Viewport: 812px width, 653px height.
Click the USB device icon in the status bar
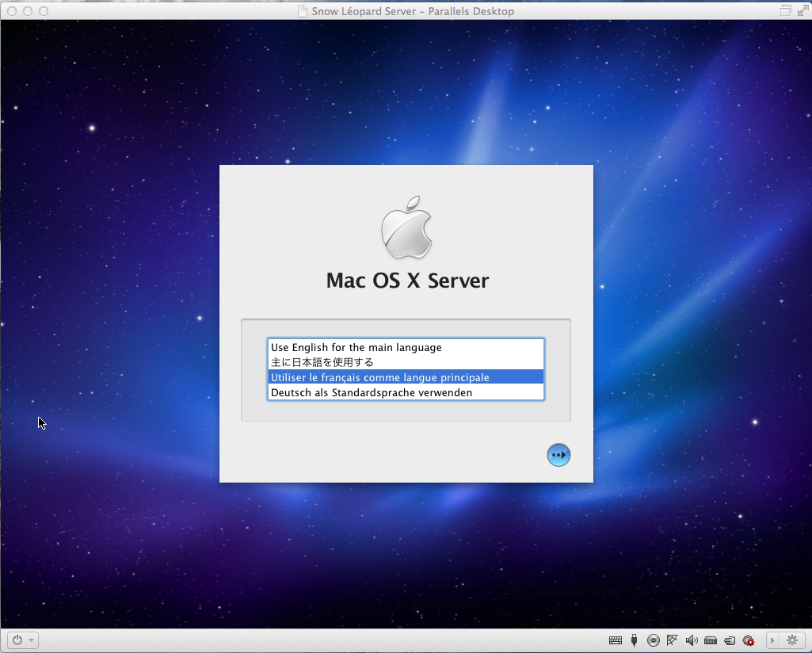click(635, 640)
